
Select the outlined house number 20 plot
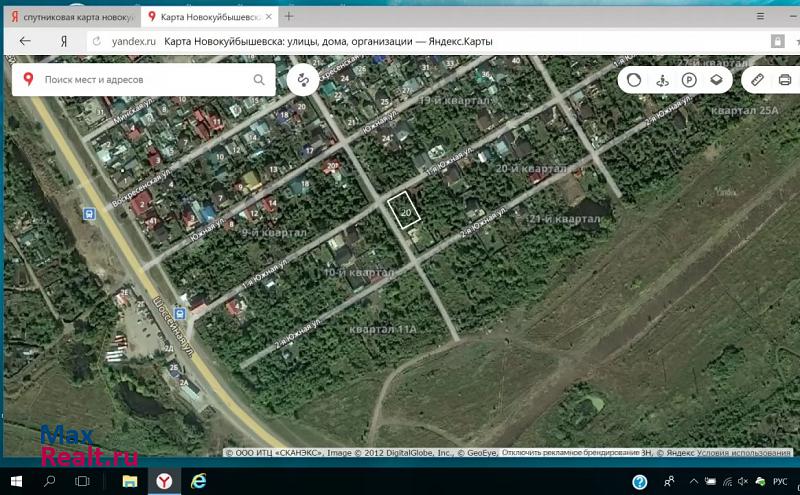pos(405,211)
